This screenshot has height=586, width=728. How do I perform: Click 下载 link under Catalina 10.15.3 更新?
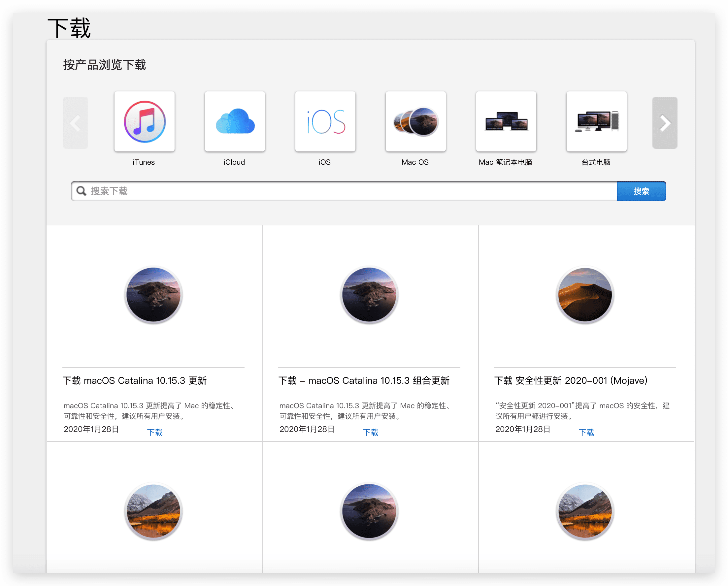coord(155,433)
